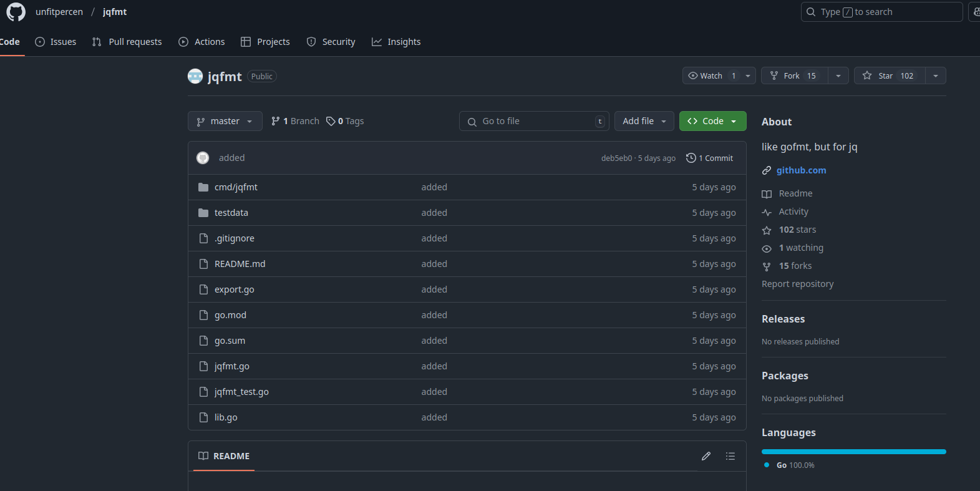View the 1 Branch link

295,121
